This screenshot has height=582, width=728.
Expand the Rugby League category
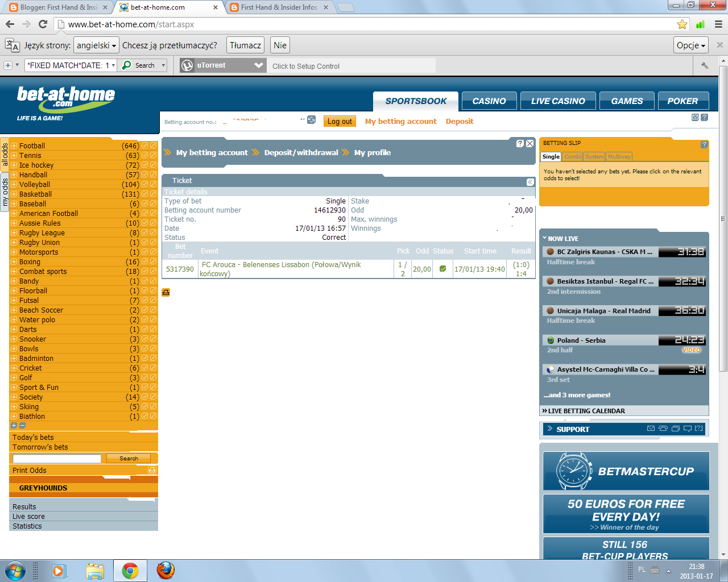click(14, 233)
